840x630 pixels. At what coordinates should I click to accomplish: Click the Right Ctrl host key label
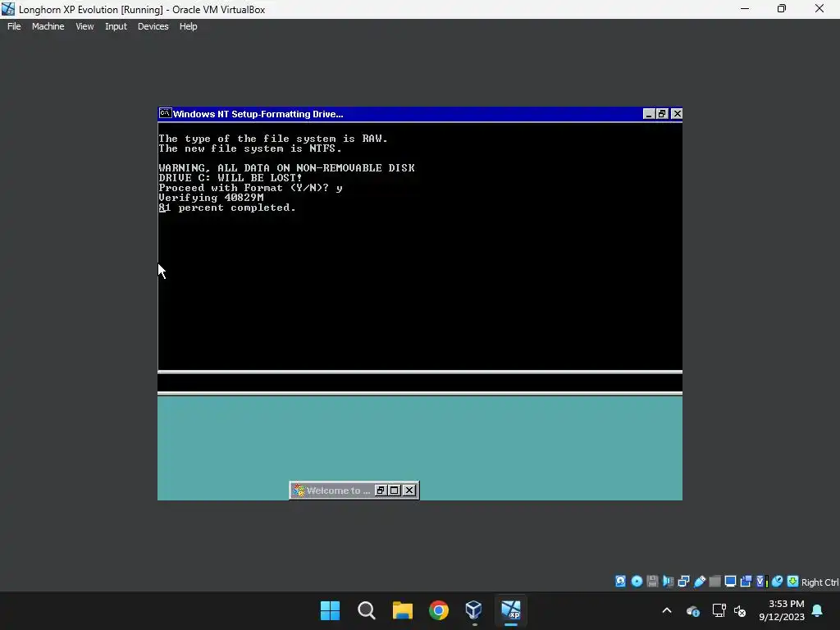[x=819, y=582]
